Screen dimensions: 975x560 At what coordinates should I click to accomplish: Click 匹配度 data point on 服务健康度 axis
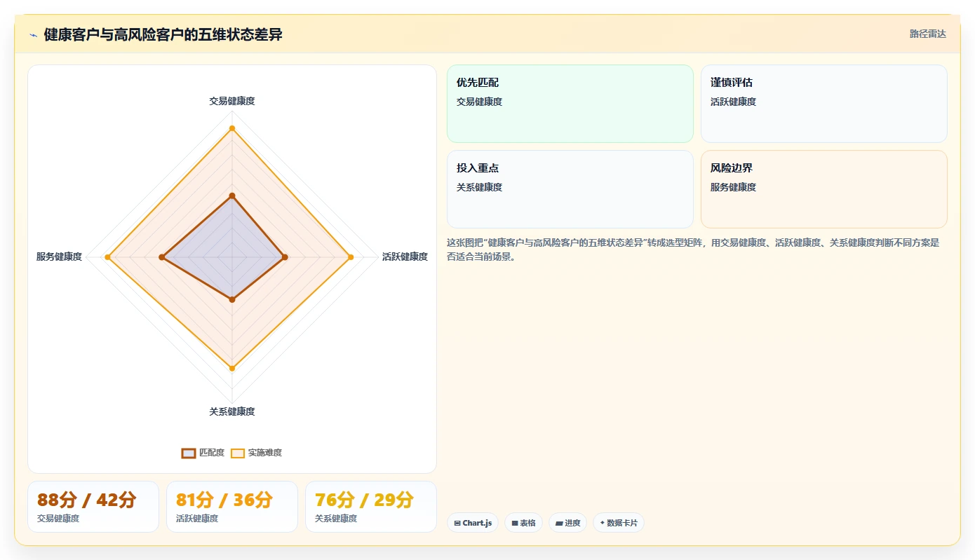(162, 257)
